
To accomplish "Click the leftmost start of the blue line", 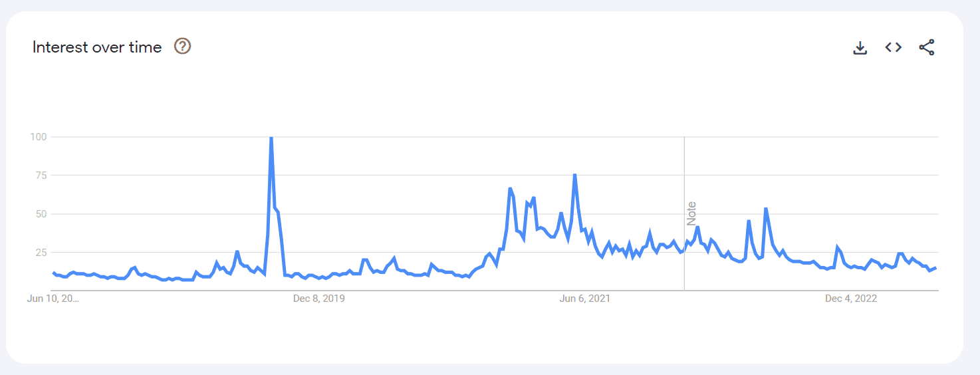I will [53, 273].
